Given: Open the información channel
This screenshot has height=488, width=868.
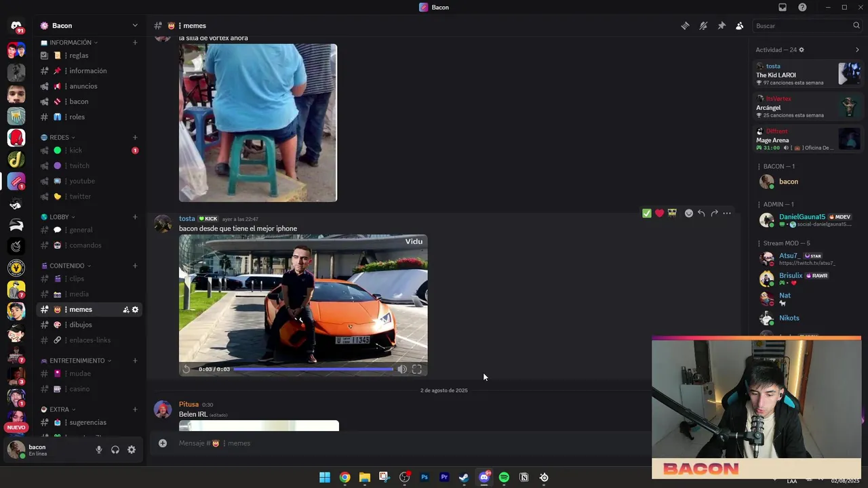Looking at the screenshot, I should [x=89, y=70].
